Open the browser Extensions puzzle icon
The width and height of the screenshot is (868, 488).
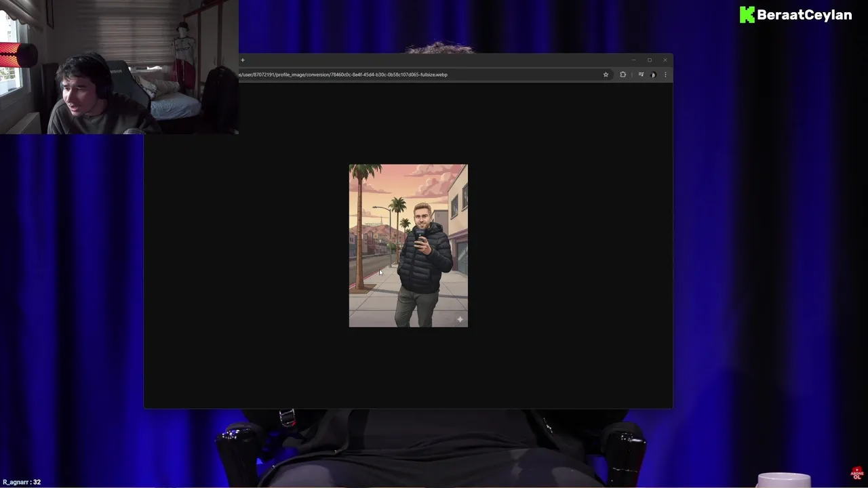[x=623, y=75]
